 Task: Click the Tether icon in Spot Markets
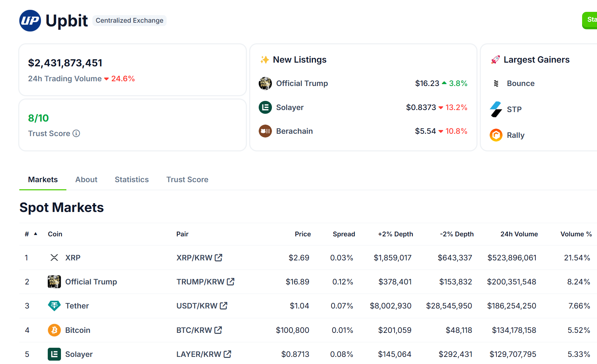coord(54,306)
